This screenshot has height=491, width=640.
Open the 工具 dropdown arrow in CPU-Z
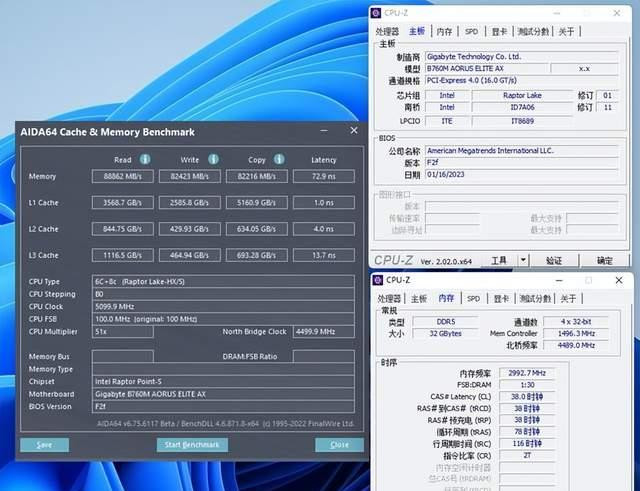coord(523,260)
